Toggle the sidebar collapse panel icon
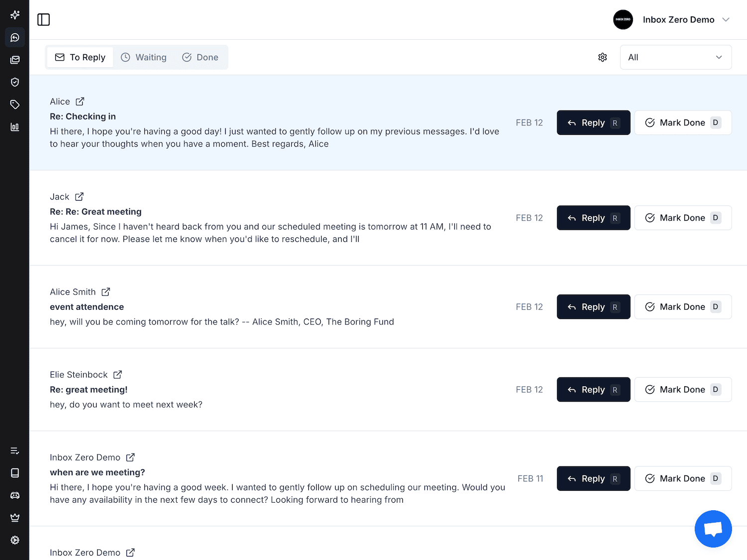This screenshot has height=560, width=747. [x=43, y=19]
